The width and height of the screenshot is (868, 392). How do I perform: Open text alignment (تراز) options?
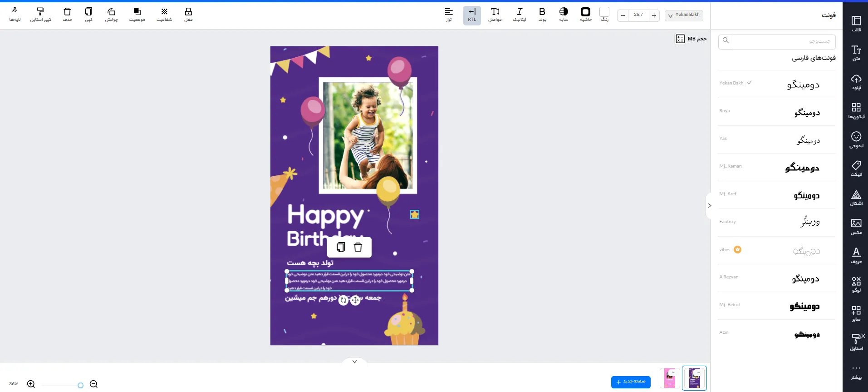pyautogui.click(x=449, y=15)
